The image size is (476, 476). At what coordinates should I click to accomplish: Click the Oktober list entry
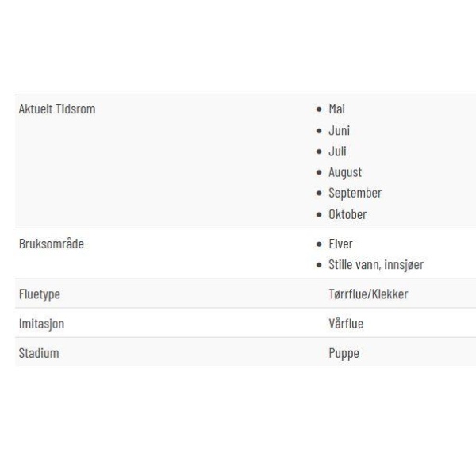click(347, 214)
